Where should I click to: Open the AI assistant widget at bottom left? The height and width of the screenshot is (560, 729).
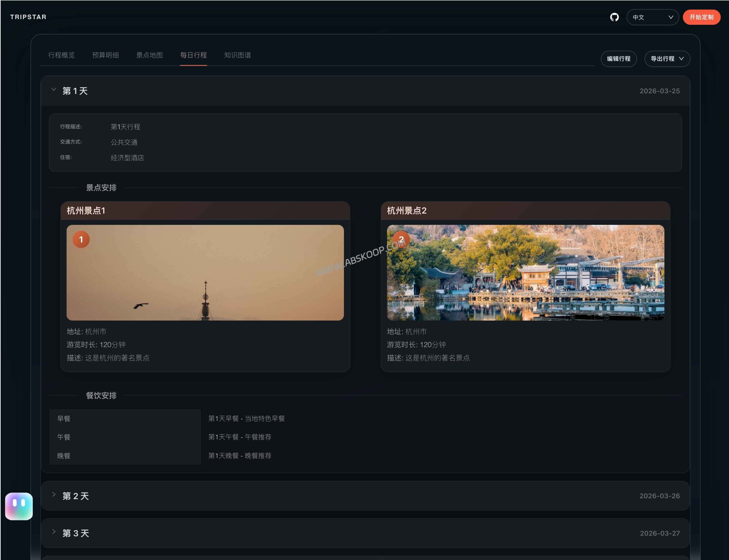coord(19,506)
